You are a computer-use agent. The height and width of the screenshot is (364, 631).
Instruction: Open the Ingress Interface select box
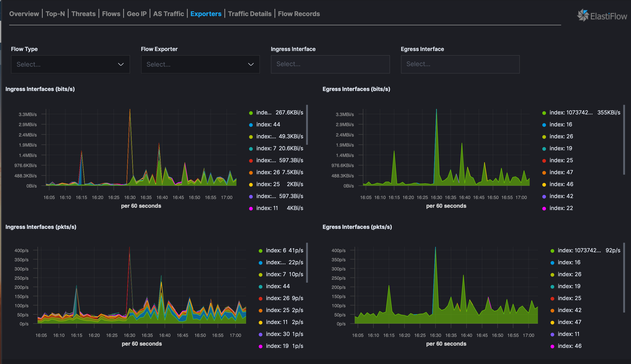click(x=330, y=64)
